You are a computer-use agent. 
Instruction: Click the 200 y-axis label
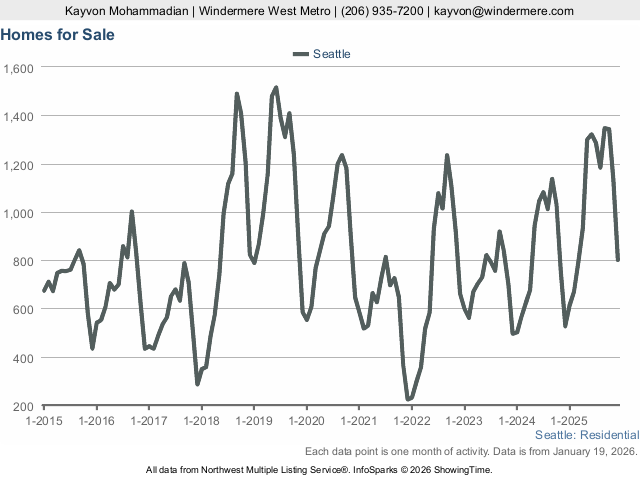tap(24, 406)
